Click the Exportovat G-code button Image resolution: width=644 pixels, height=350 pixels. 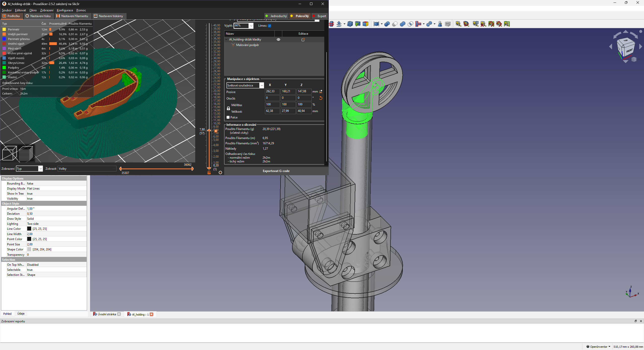[276, 171]
